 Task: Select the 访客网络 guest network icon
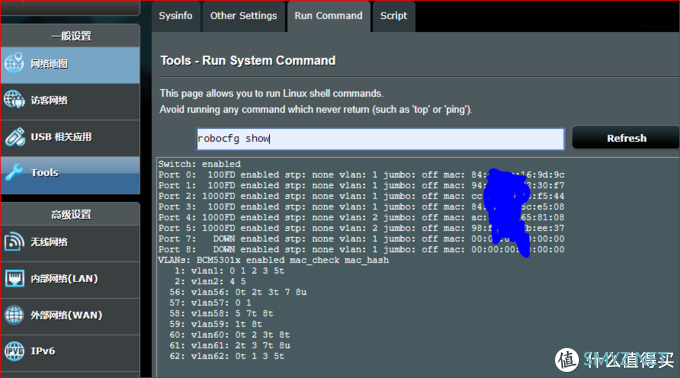pos(14,100)
